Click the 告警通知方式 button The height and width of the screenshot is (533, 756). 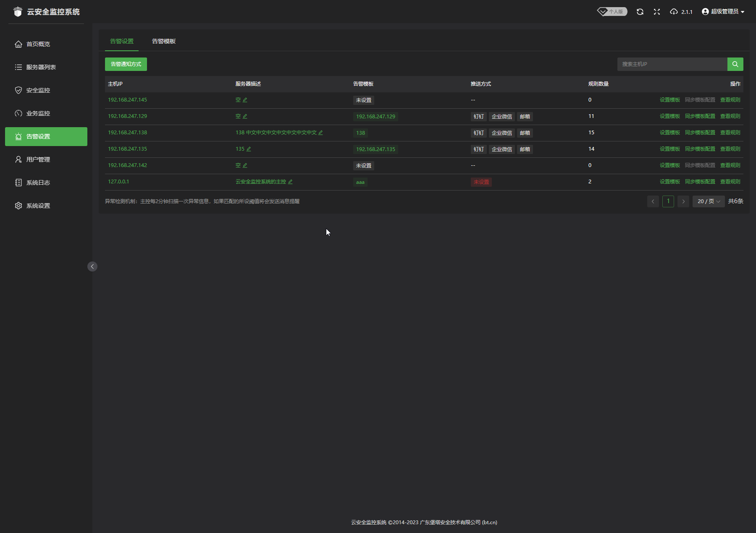(126, 64)
